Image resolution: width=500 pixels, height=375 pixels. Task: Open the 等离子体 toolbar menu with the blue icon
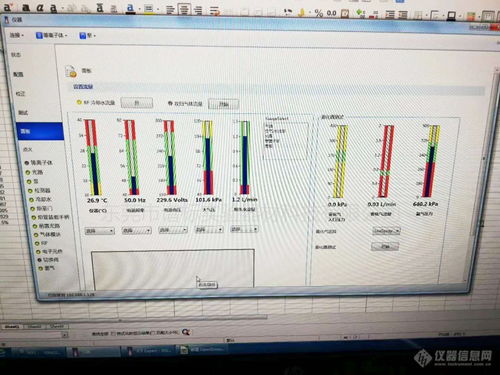coord(51,35)
